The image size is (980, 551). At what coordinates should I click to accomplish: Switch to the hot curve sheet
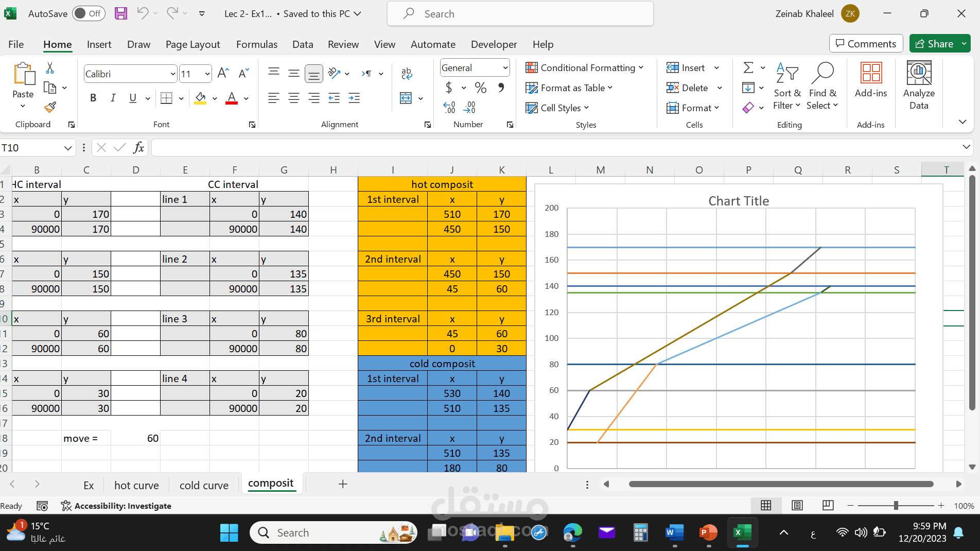[136, 485]
